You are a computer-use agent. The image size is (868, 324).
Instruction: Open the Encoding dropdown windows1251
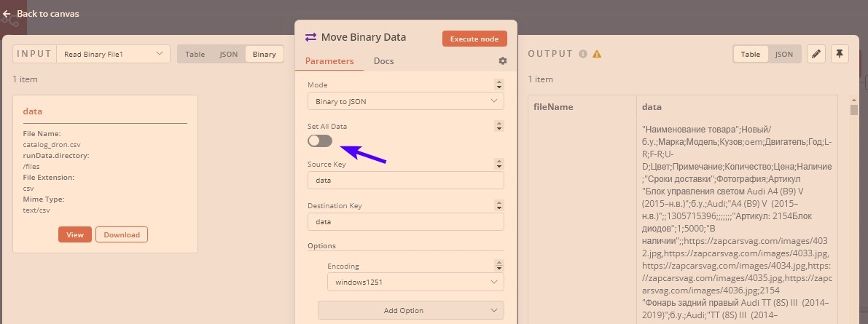click(x=415, y=282)
